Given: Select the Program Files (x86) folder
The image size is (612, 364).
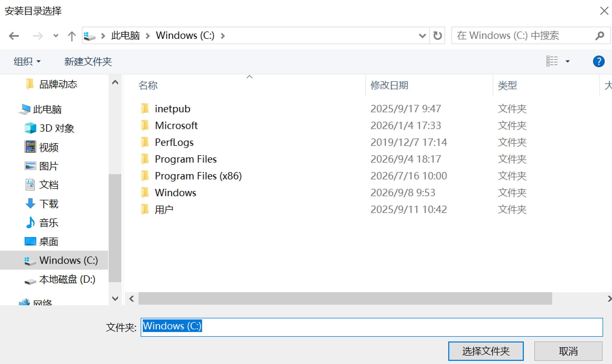Looking at the screenshot, I should (191, 176).
